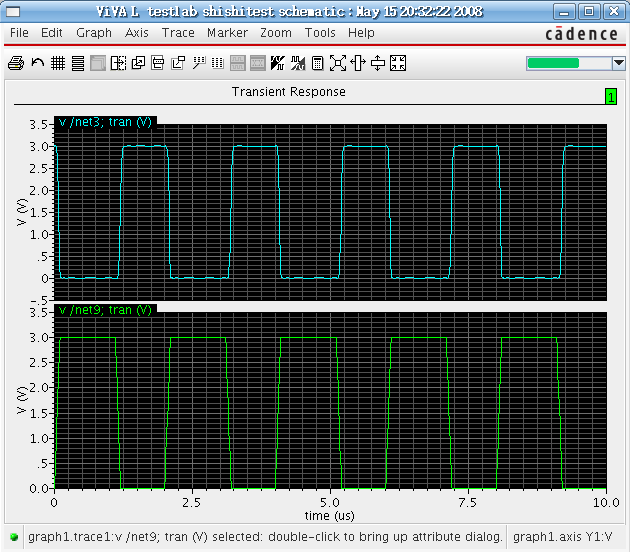The width and height of the screenshot is (630, 552).
Task: Open the Calculator tool icon
Action: point(317,63)
